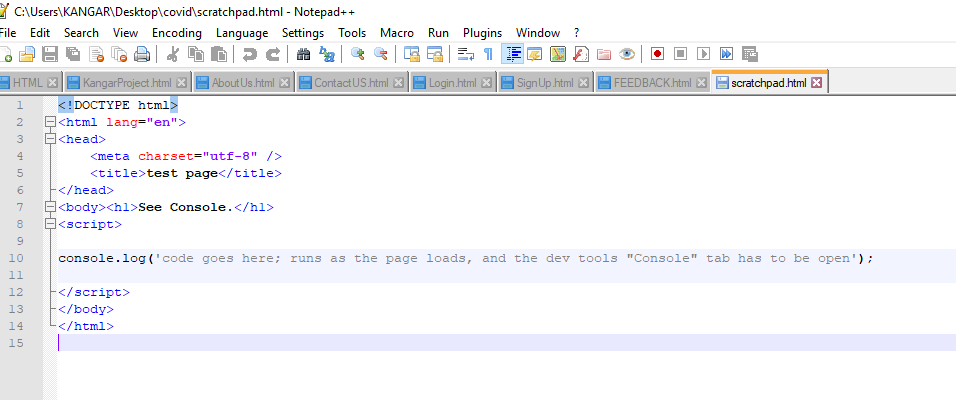
Task: Open the ? help menu
Action: (577, 33)
